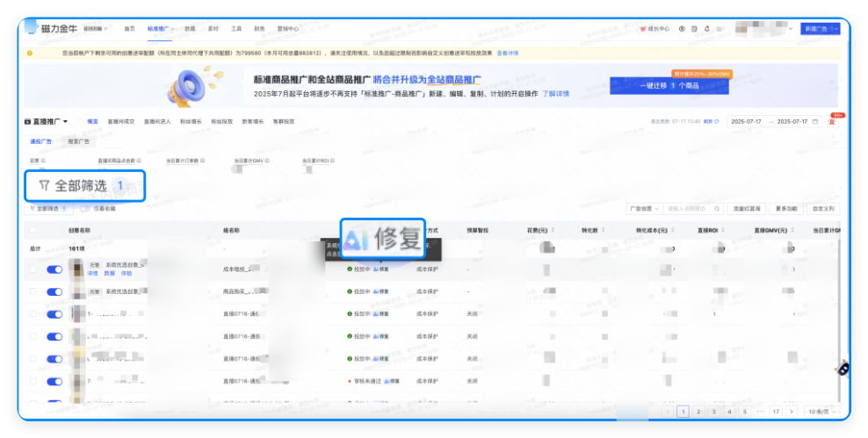Go to the next page arrow in pagination

(x=792, y=412)
